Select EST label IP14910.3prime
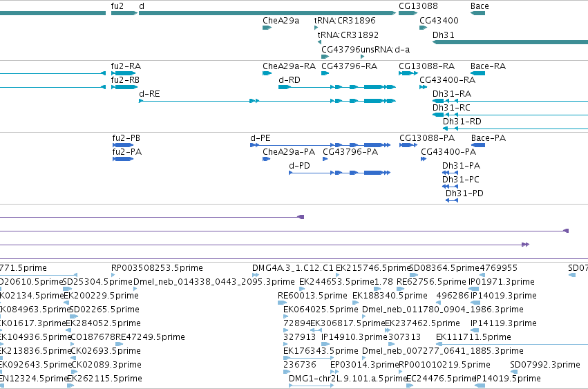Screen dimensions: 588x389 354,337
